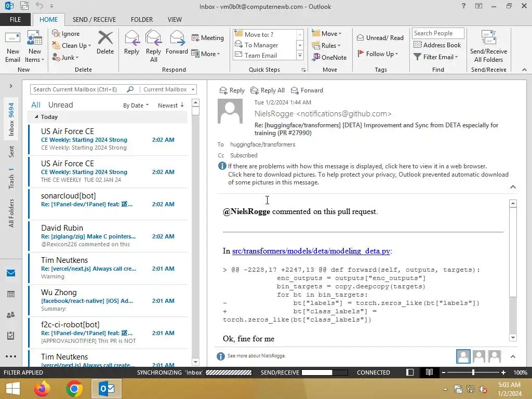The image size is (532, 399).
Task: Open the By Date arrangement dropdown
Action: point(136,105)
